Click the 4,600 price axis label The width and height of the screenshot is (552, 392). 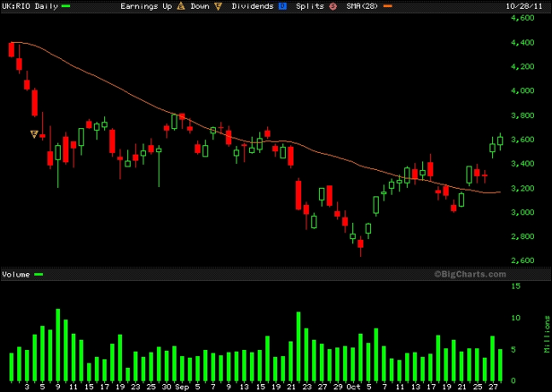[x=522, y=18]
